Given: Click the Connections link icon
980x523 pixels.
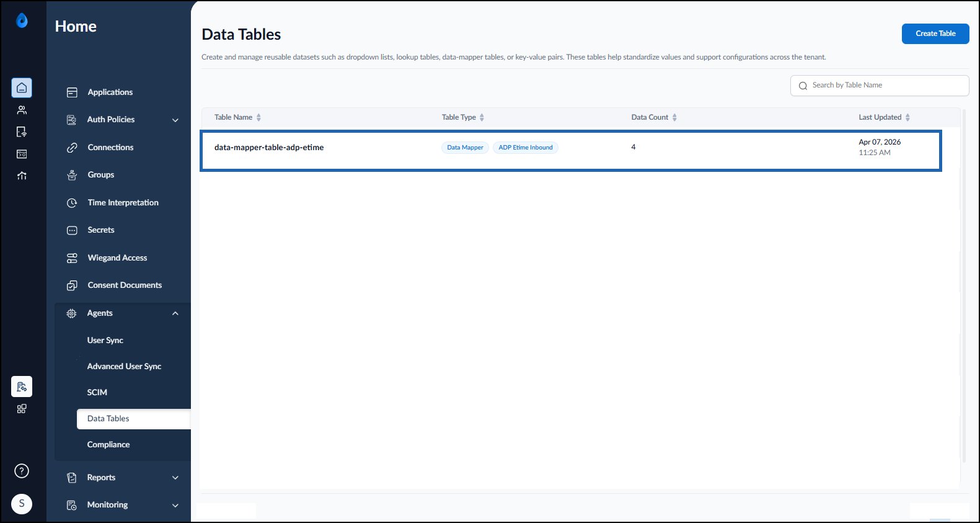Looking at the screenshot, I should click(x=72, y=148).
